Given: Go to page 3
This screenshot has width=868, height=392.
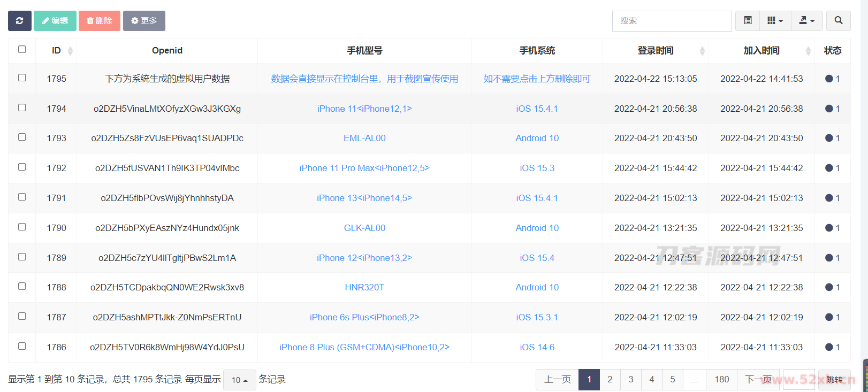Looking at the screenshot, I should coord(630,379).
